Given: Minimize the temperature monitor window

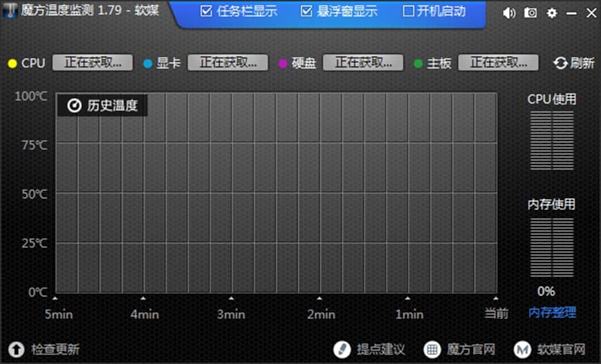Looking at the screenshot, I should point(571,13).
